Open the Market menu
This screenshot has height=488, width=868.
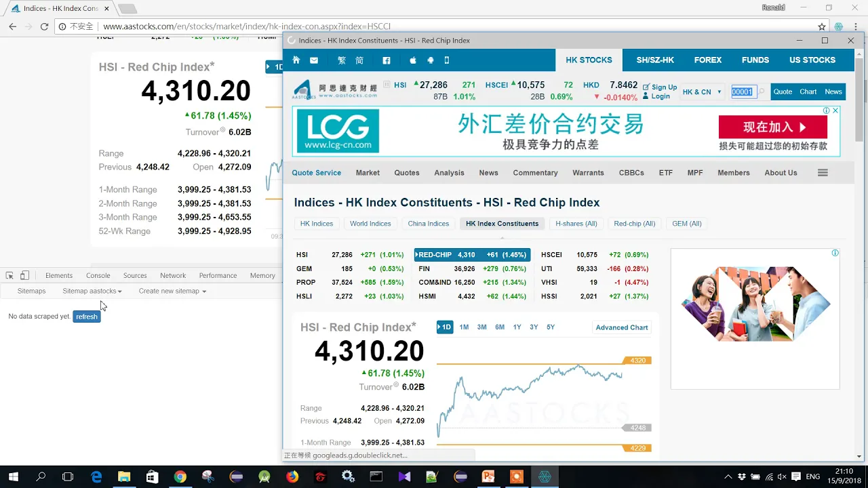pyautogui.click(x=368, y=173)
